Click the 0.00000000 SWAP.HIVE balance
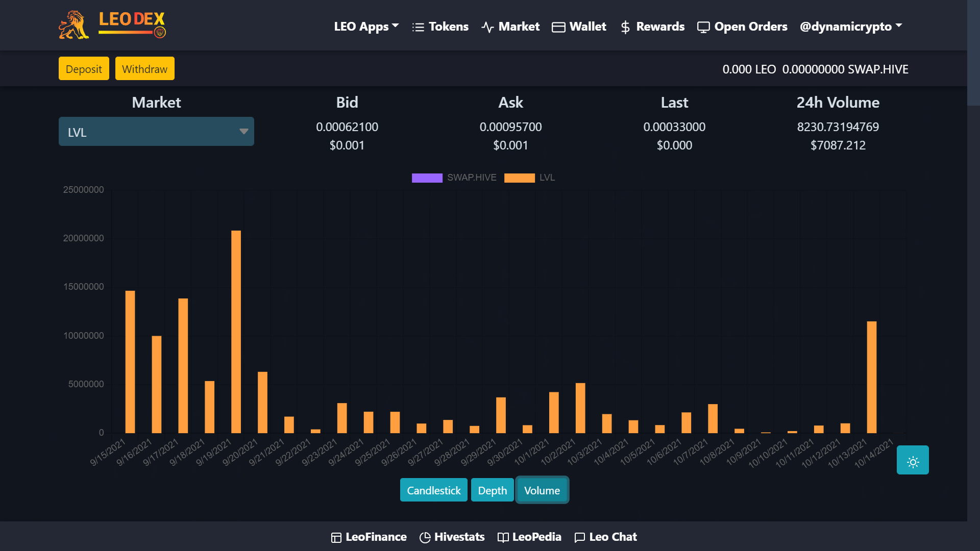This screenshot has width=980, height=551. pyautogui.click(x=845, y=69)
